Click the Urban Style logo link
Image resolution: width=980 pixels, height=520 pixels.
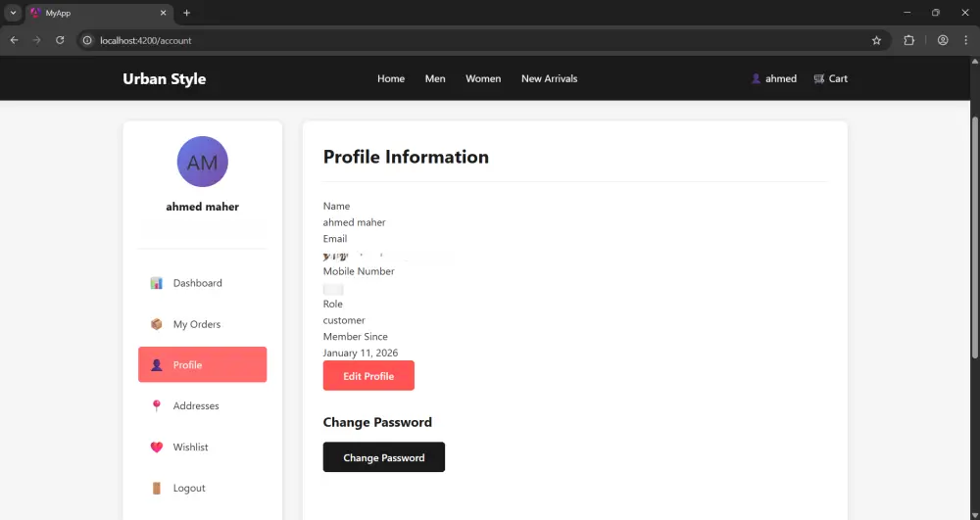coord(165,78)
